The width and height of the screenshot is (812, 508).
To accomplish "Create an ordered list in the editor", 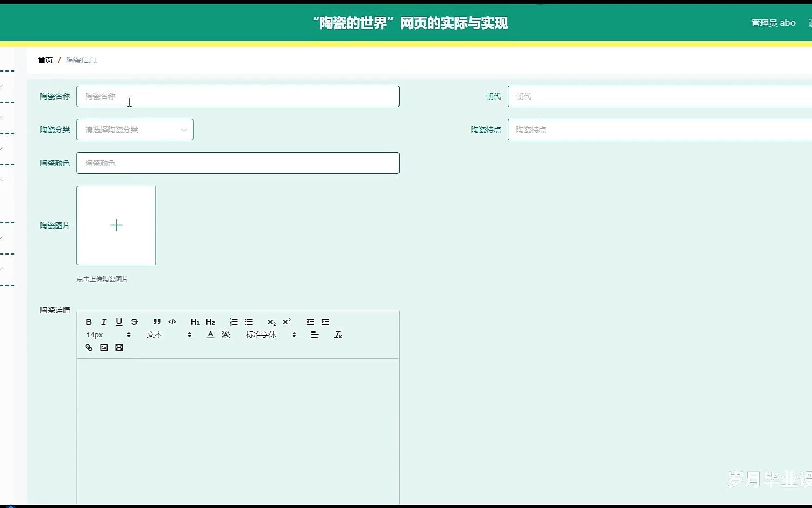I will pos(233,321).
